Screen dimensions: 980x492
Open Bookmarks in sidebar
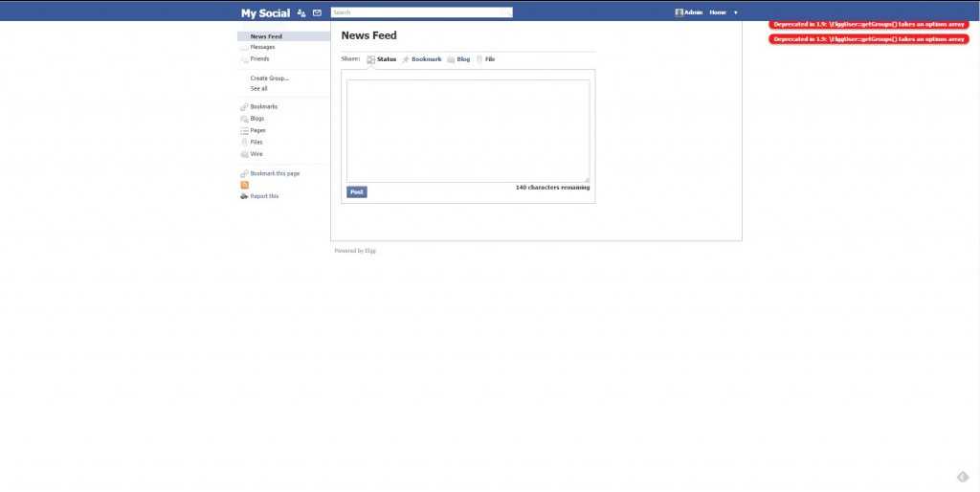(x=264, y=107)
